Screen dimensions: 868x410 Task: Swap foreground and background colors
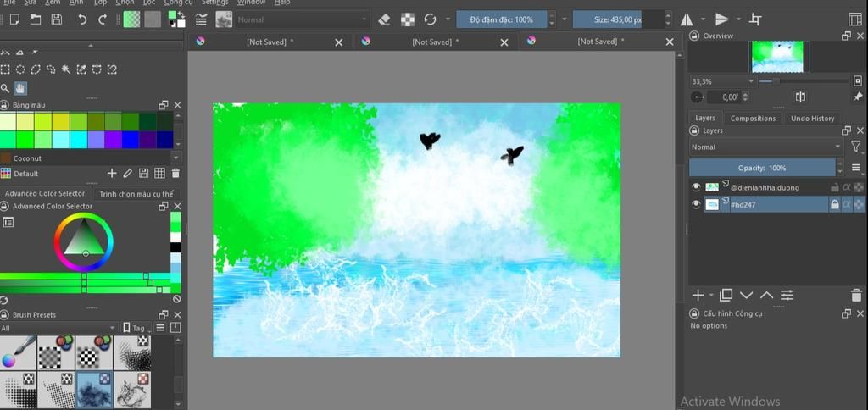182,14
